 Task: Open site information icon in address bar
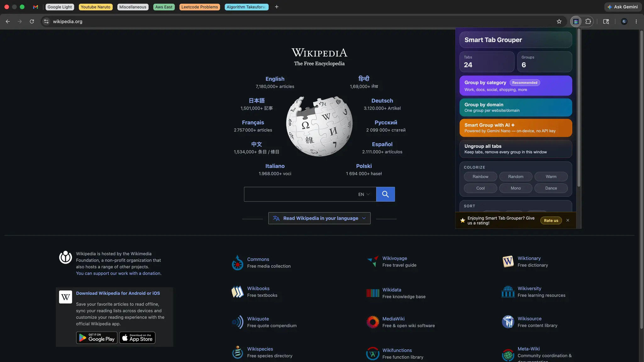pos(46,21)
